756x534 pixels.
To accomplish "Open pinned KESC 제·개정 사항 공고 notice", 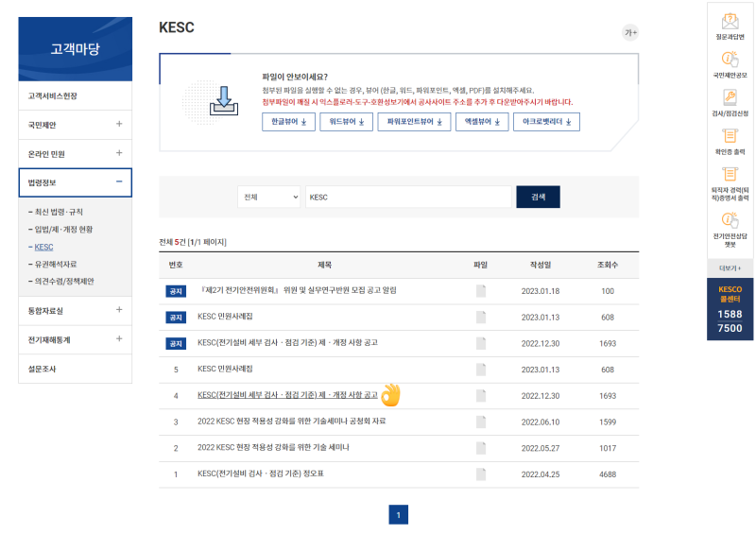I will point(288,342).
